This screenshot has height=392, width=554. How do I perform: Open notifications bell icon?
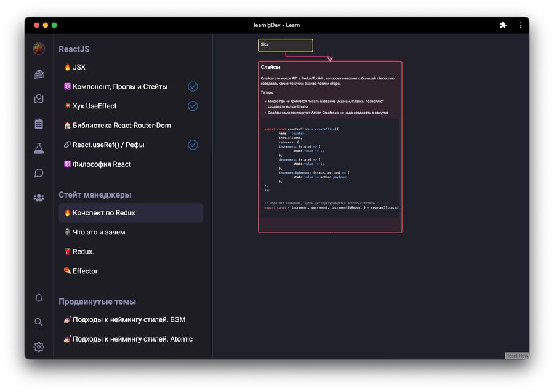click(x=39, y=297)
